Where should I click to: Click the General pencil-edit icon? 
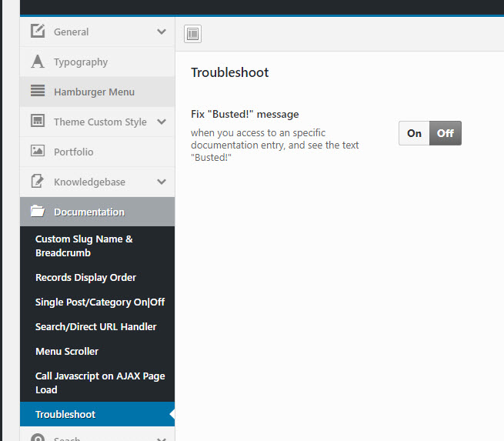[37, 32]
